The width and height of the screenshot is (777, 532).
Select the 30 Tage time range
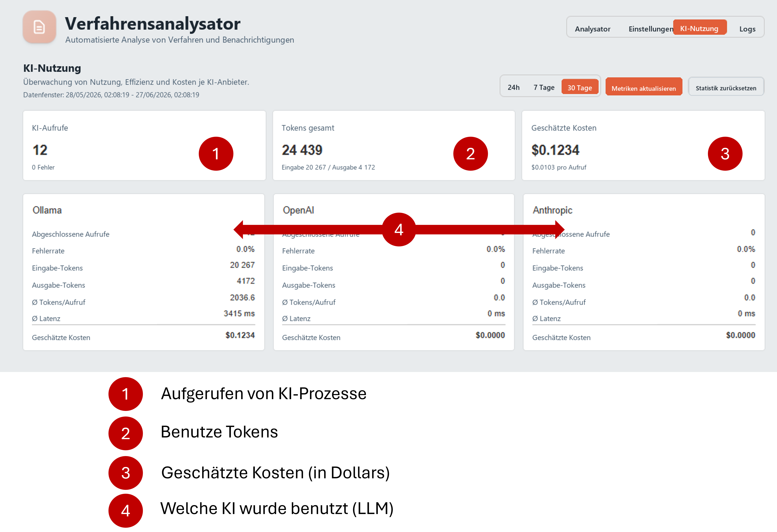(580, 87)
